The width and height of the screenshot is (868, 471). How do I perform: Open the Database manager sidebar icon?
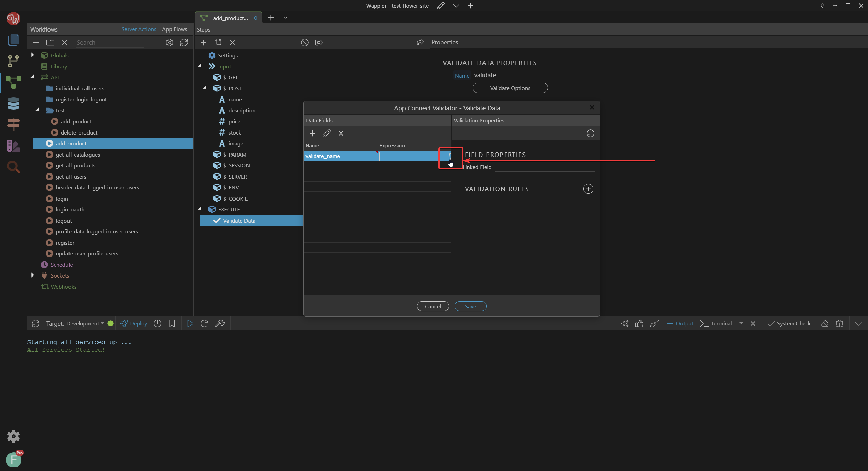[13, 104]
